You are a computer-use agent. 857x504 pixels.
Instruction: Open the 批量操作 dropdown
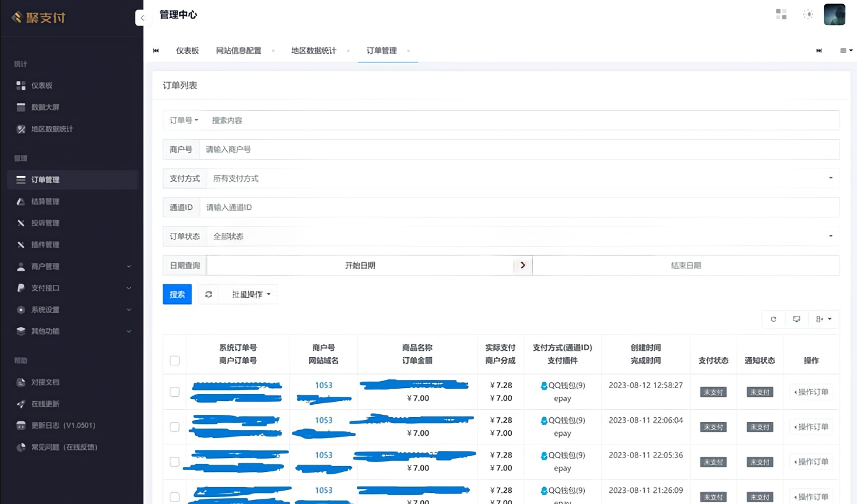coord(251,294)
